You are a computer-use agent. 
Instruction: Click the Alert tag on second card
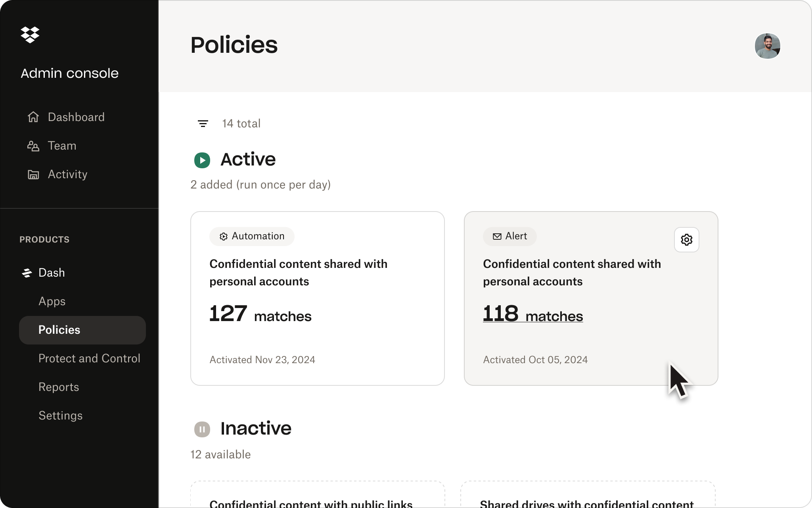point(509,236)
